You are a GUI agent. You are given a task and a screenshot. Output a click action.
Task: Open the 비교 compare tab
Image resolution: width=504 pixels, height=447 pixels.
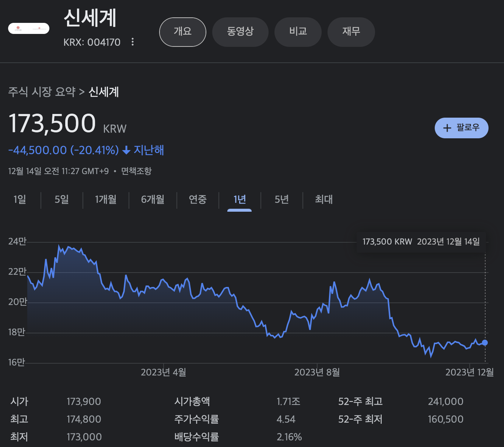pos(298,32)
